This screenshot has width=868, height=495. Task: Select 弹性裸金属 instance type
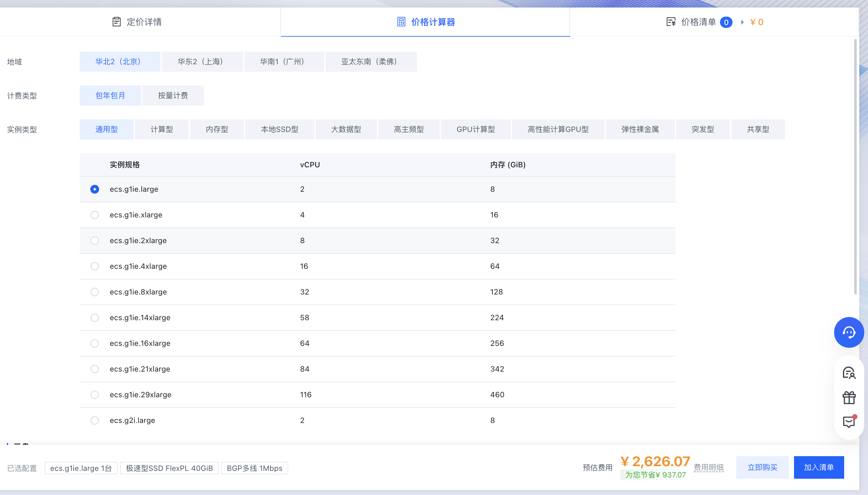(x=640, y=129)
